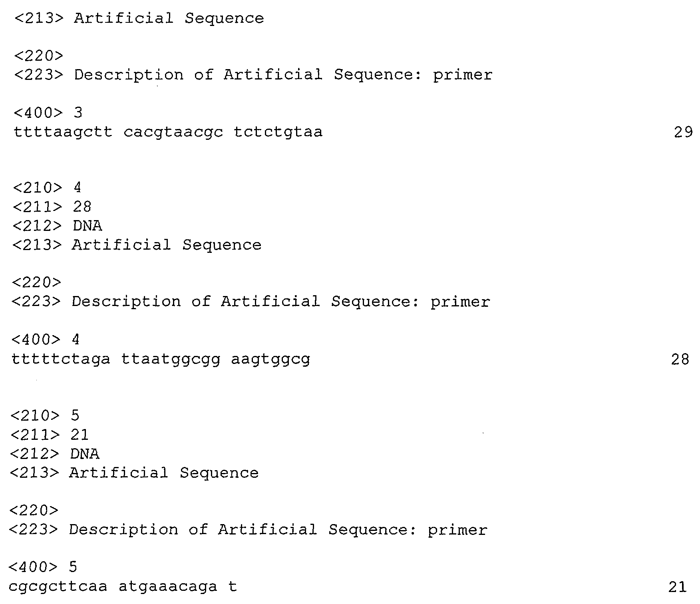Click the length count 29 ending sequence 3
The height and width of the screenshot is (604, 700).
pos(683,132)
